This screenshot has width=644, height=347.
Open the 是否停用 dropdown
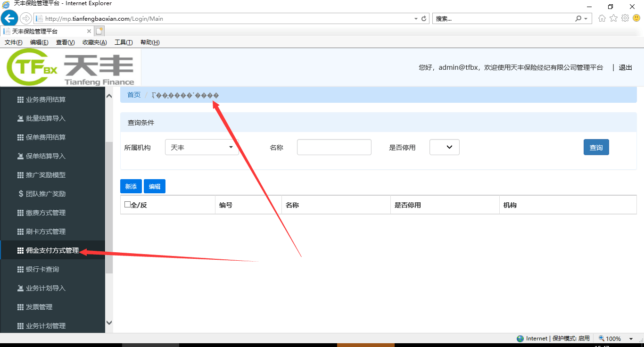pyautogui.click(x=445, y=147)
